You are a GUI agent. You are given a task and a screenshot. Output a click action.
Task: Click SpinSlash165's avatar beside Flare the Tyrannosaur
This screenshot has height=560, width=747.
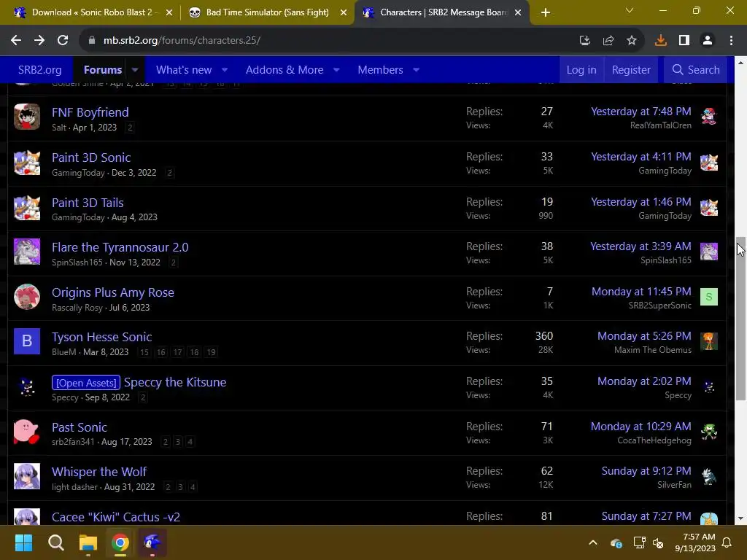[27, 252]
